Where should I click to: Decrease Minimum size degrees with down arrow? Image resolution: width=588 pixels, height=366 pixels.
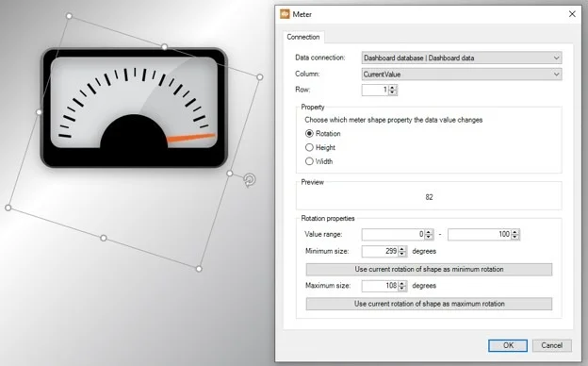402,254
